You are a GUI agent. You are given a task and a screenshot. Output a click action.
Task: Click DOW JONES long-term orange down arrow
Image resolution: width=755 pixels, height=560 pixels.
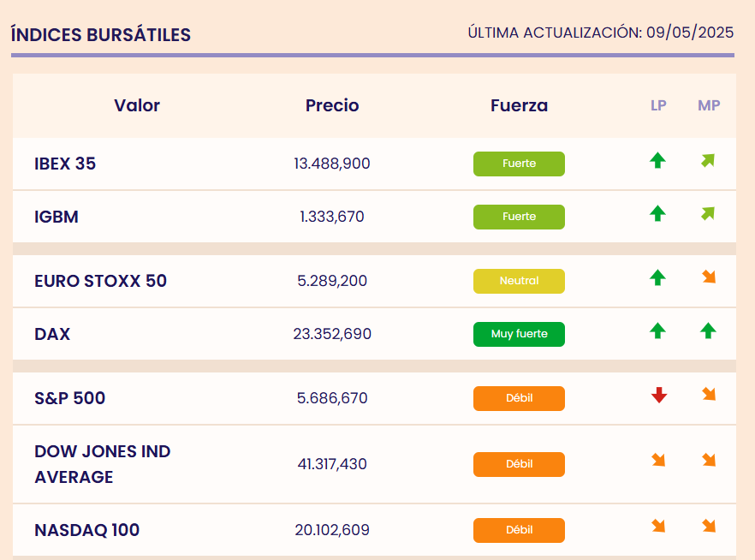click(x=658, y=461)
